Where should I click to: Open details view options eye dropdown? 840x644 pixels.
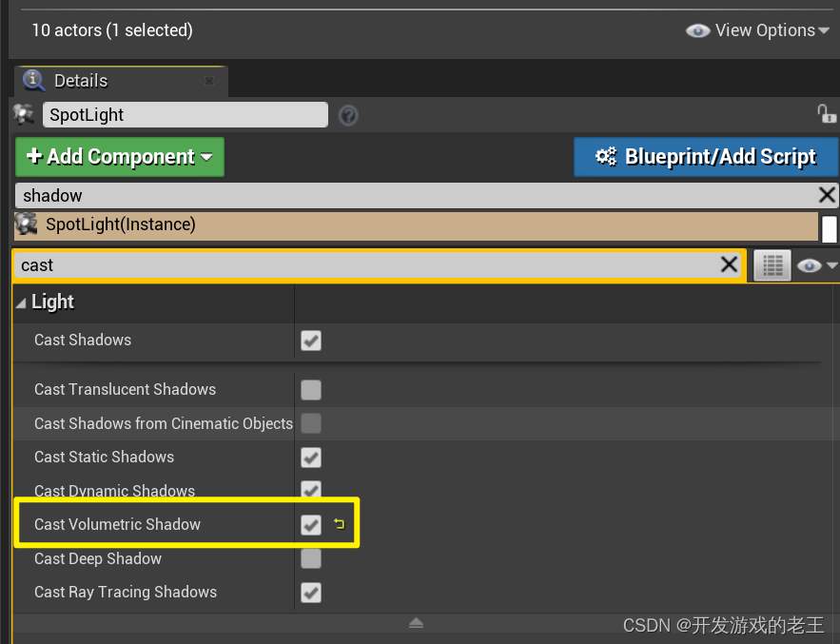[x=816, y=265]
